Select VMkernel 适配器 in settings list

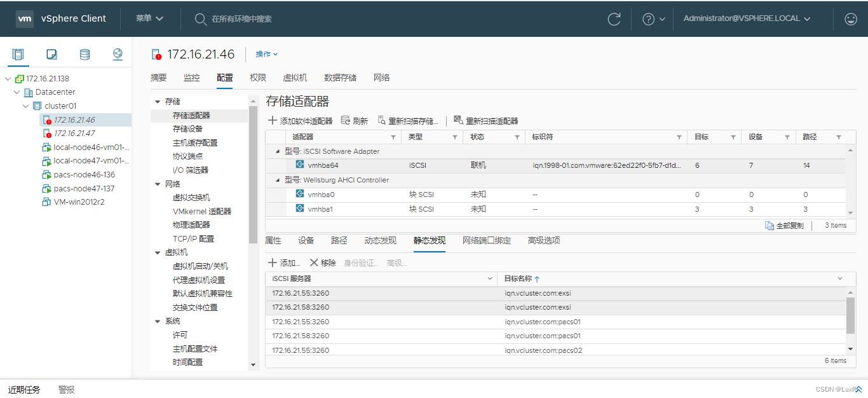pos(202,211)
